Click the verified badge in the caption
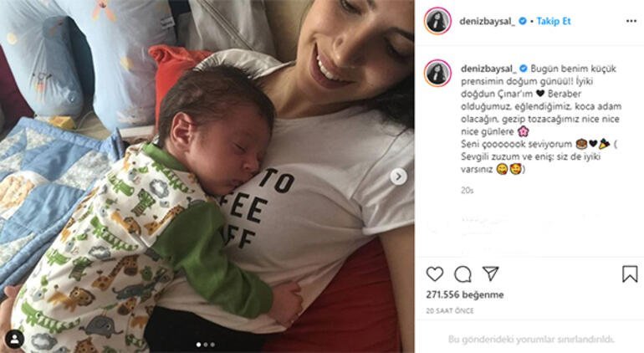Screen dimensions: 644x353 524,69
